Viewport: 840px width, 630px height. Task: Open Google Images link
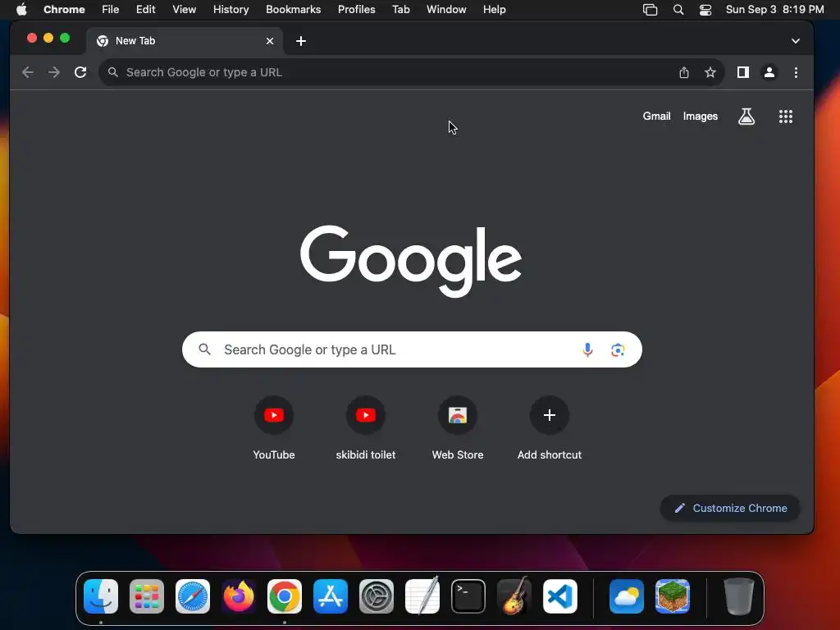701,116
